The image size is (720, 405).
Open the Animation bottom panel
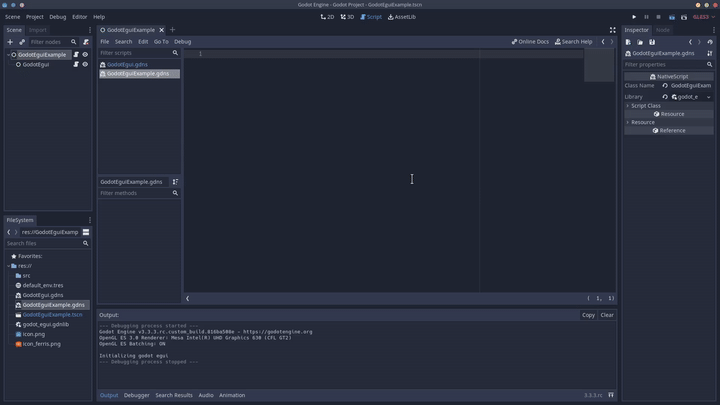pos(232,395)
